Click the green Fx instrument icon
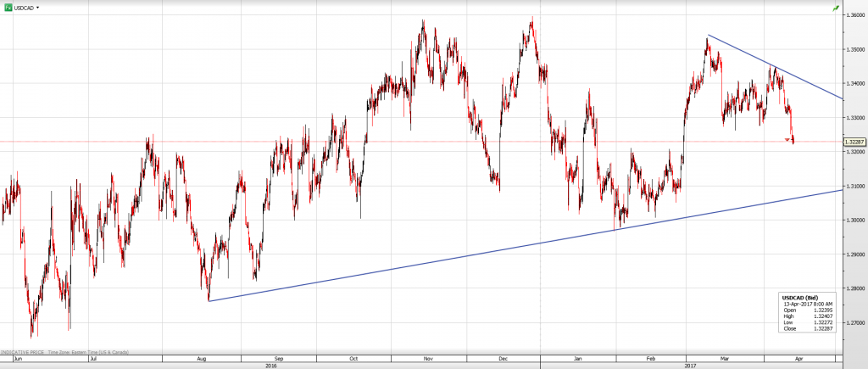The height and width of the screenshot is (369, 868). pyautogui.click(x=8, y=7)
